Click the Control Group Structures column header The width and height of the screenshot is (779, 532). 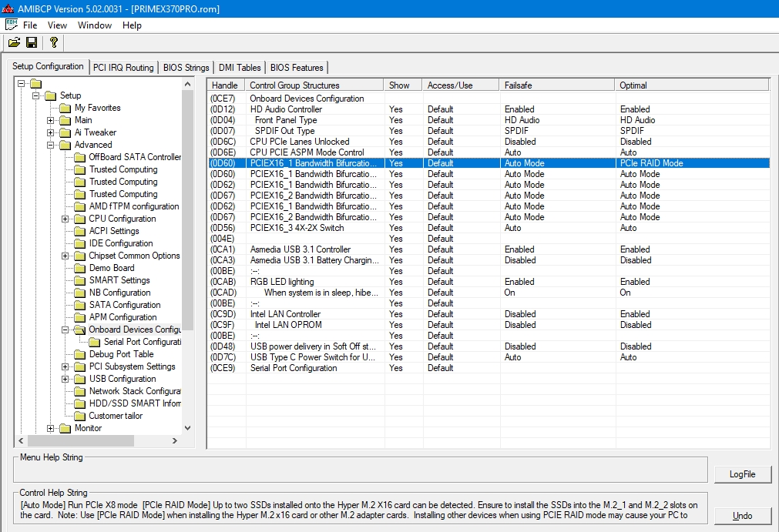pos(314,85)
